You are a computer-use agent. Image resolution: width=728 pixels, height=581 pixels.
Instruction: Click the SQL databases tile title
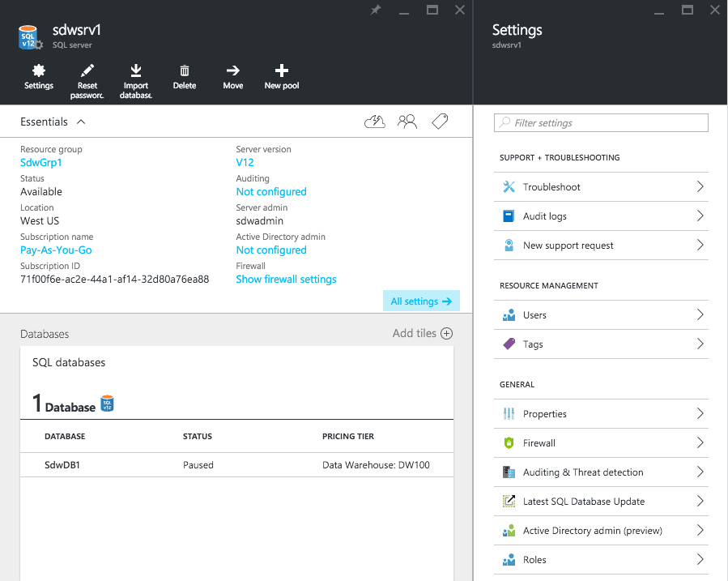tap(69, 362)
